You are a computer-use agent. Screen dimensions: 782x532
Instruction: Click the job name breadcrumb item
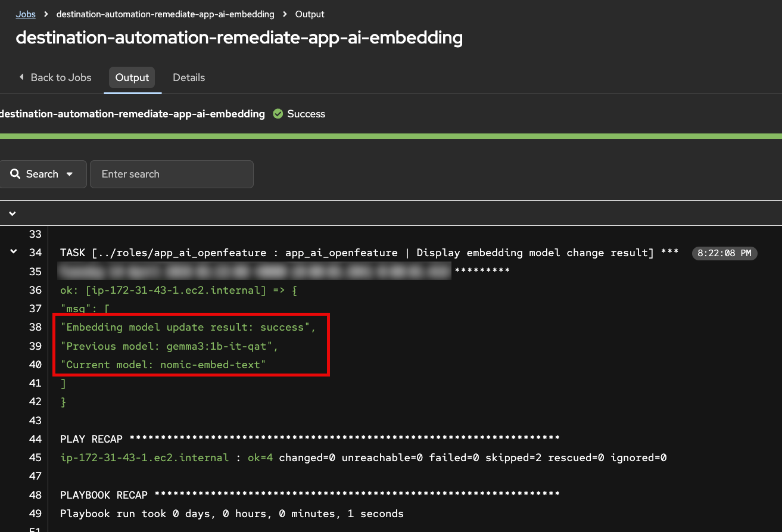[x=165, y=14]
